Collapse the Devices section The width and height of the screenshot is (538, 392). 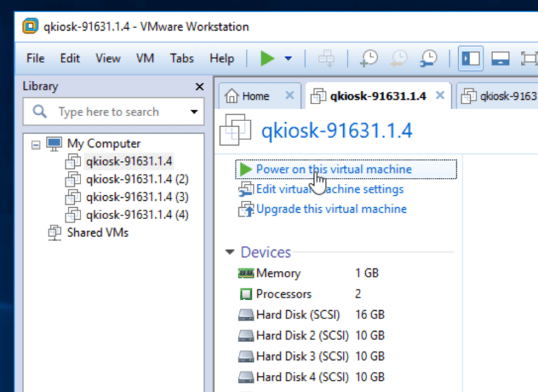230,252
